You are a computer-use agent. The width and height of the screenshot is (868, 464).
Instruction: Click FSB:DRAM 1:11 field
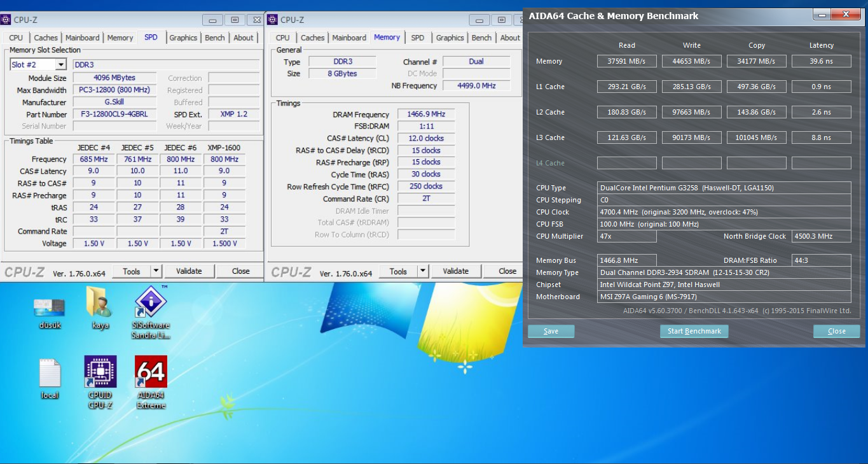tap(426, 127)
